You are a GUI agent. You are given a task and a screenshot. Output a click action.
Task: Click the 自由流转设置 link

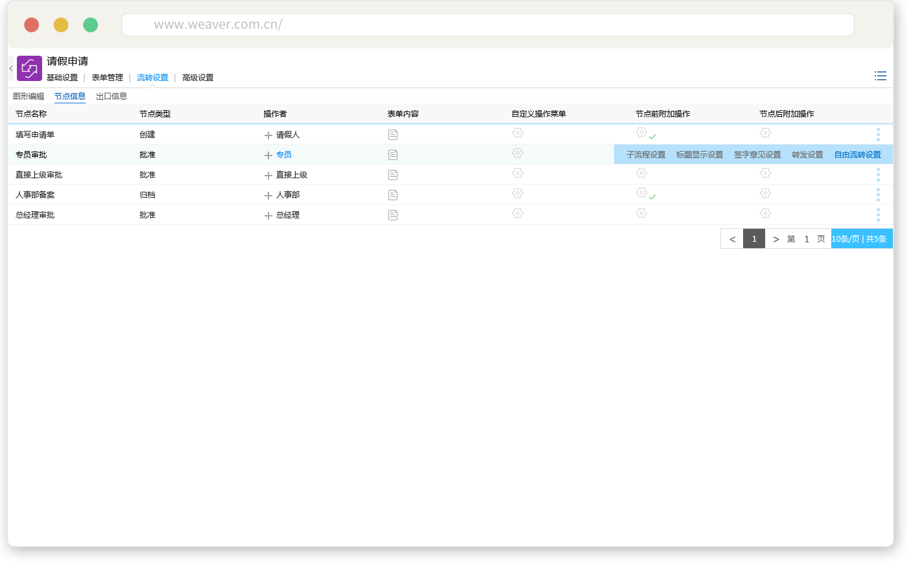pos(857,155)
